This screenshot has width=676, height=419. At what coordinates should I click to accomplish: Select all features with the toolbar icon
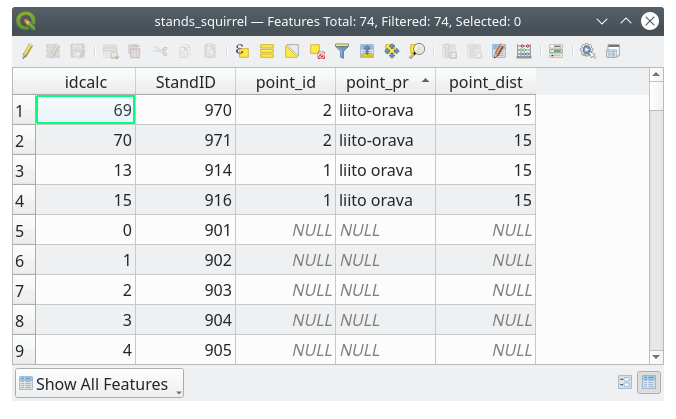[x=267, y=51]
